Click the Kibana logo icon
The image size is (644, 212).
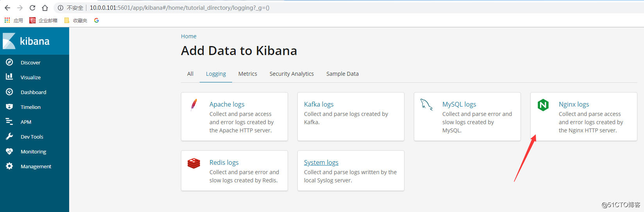pyautogui.click(x=9, y=41)
